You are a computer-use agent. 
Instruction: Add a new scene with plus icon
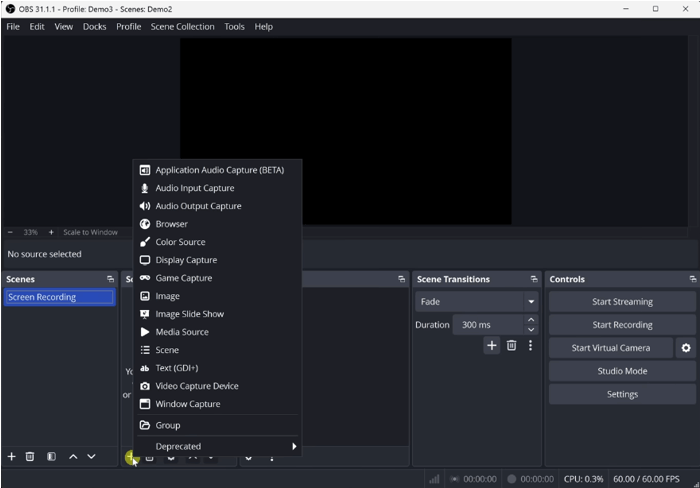pos(12,457)
